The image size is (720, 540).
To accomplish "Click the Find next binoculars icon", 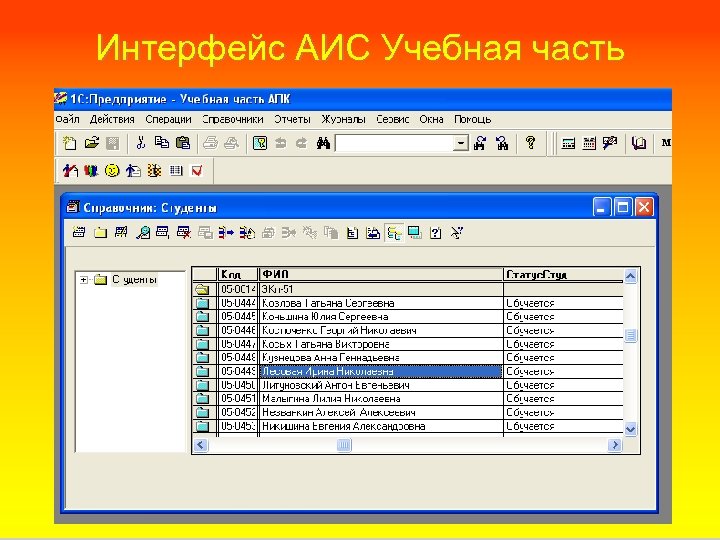I will coord(480,143).
